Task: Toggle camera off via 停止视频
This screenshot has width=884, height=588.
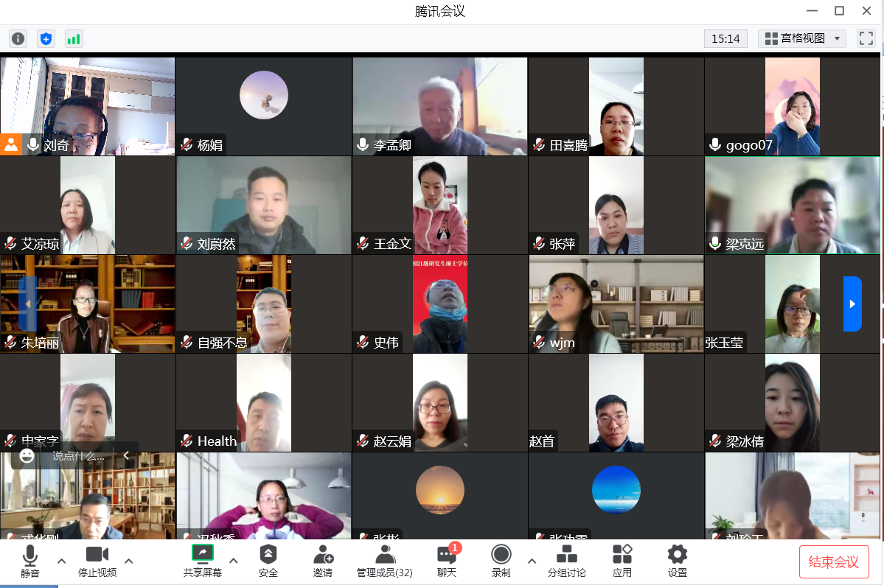Action: click(97, 561)
